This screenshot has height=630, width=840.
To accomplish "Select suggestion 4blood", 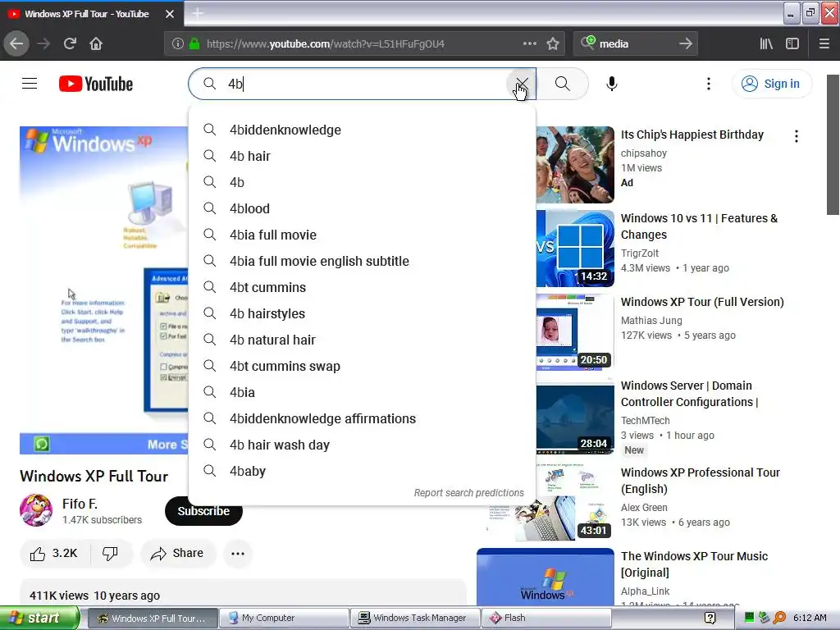I will tap(362, 208).
